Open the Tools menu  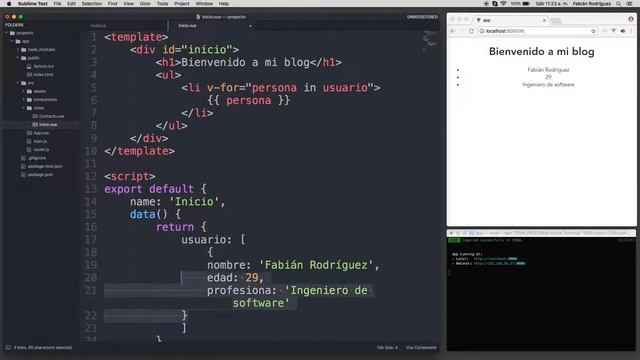point(162,4)
